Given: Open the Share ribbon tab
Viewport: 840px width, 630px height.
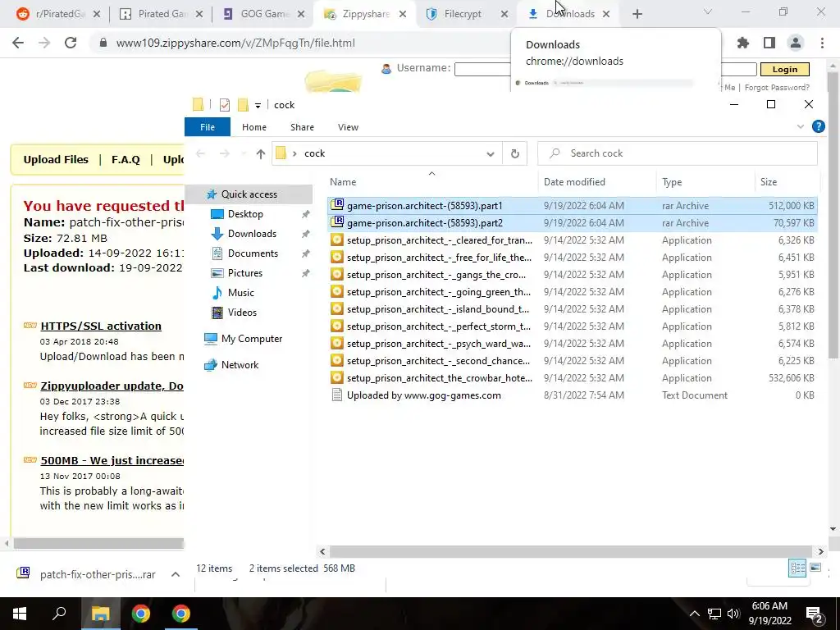Looking at the screenshot, I should tap(302, 127).
